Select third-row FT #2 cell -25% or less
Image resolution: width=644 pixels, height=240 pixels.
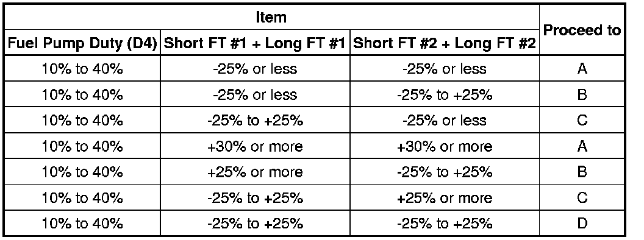click(445, 120)
